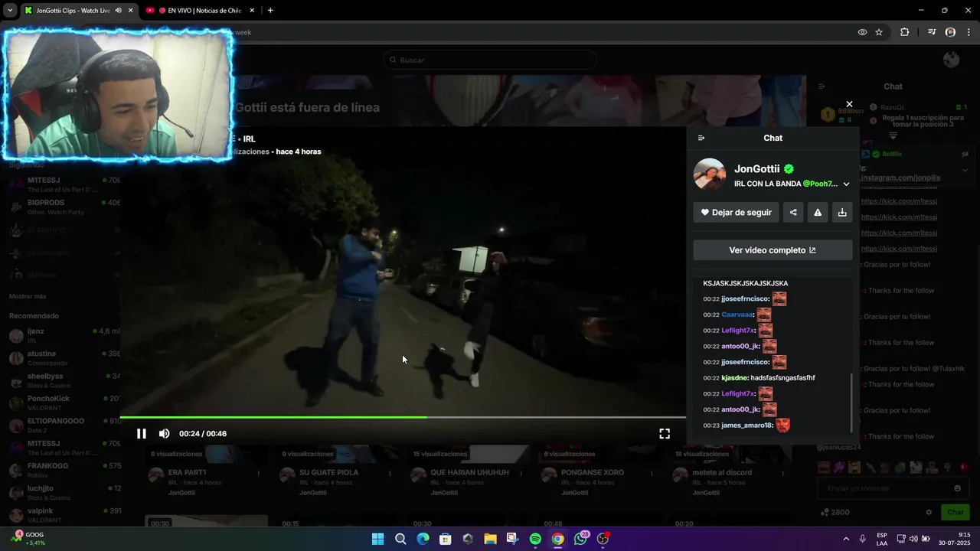Open the media control toolbar icon
This screenshot has height=551, width=980.
[932, 32]
